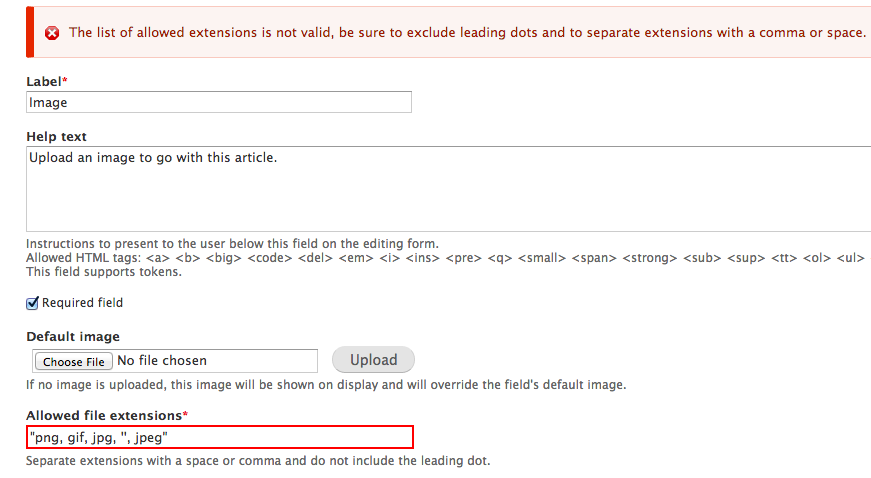
Task: Click into the Label text field
Action: pyautogui.click(x=219, y=102)
